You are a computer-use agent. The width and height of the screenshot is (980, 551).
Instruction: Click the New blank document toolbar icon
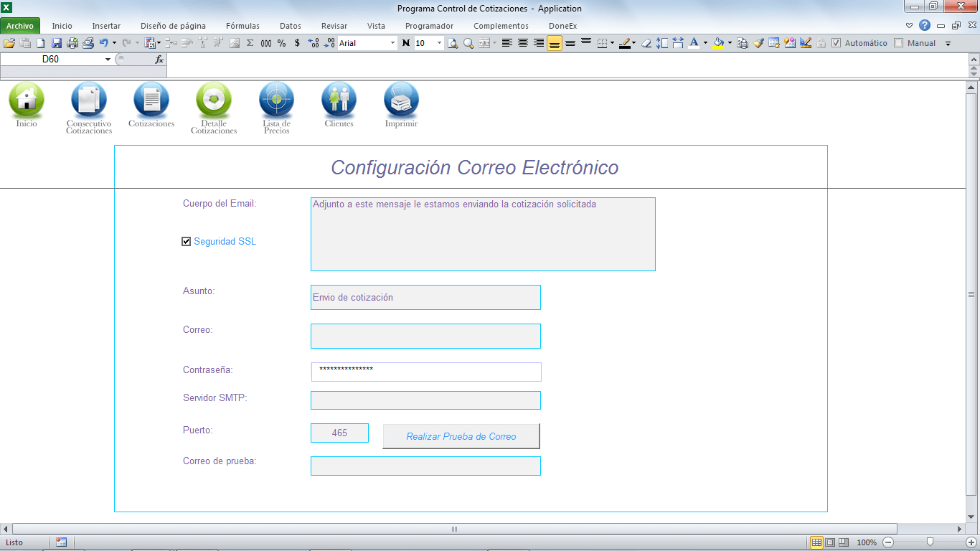click(41, 43)
